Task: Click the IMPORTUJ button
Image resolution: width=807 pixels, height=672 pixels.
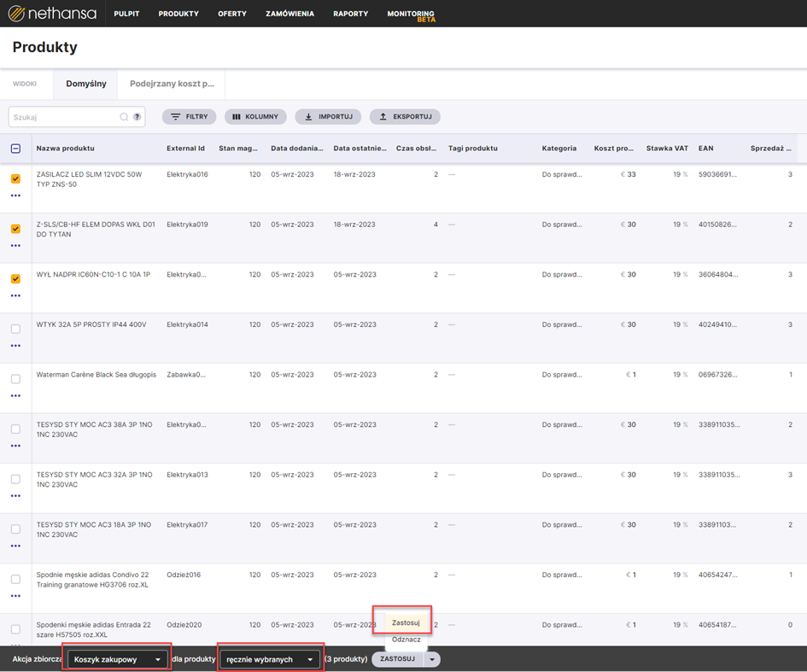Action: pyautogui.click(x=329, y=117)
